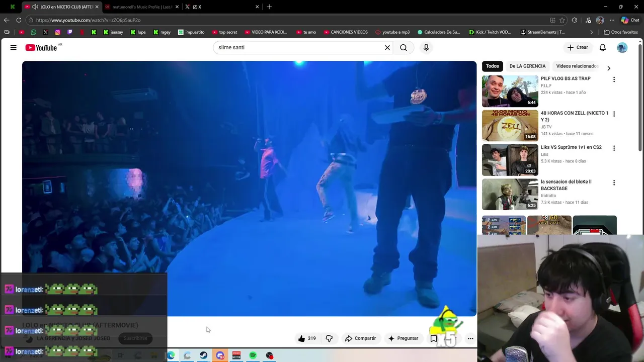The image size is (644, 362).
Task: Open the lupe bookmark
Action: point(138,32)
